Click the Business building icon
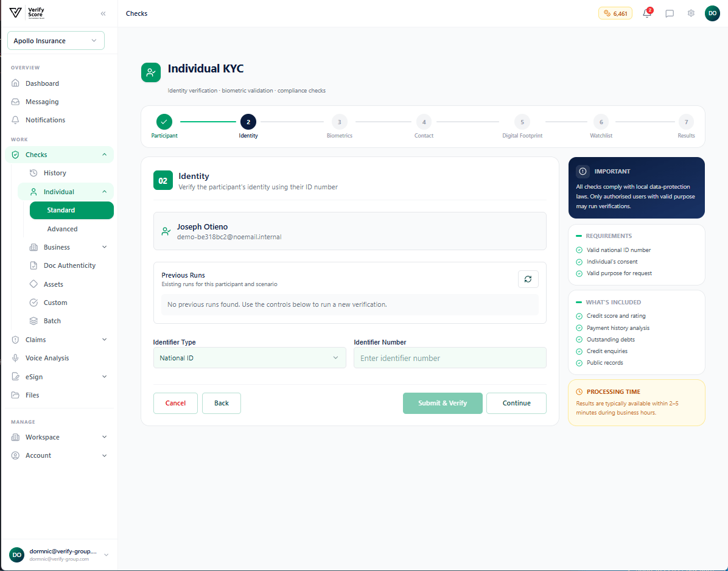This screenshot has height=571, width=728. click(33, 247)
